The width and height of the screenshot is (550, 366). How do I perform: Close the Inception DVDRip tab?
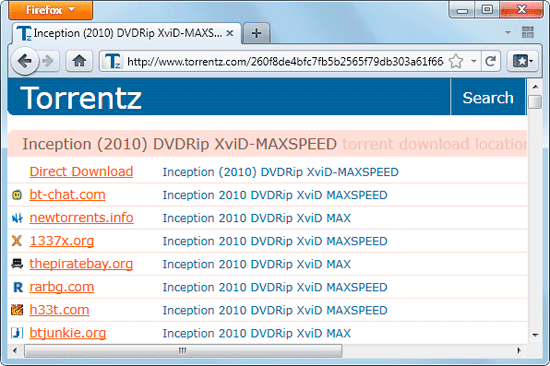(230, 33)
